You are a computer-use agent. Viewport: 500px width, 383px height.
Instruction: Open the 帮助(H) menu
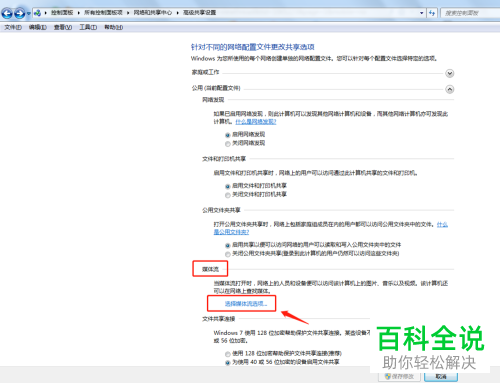point(114,27)
